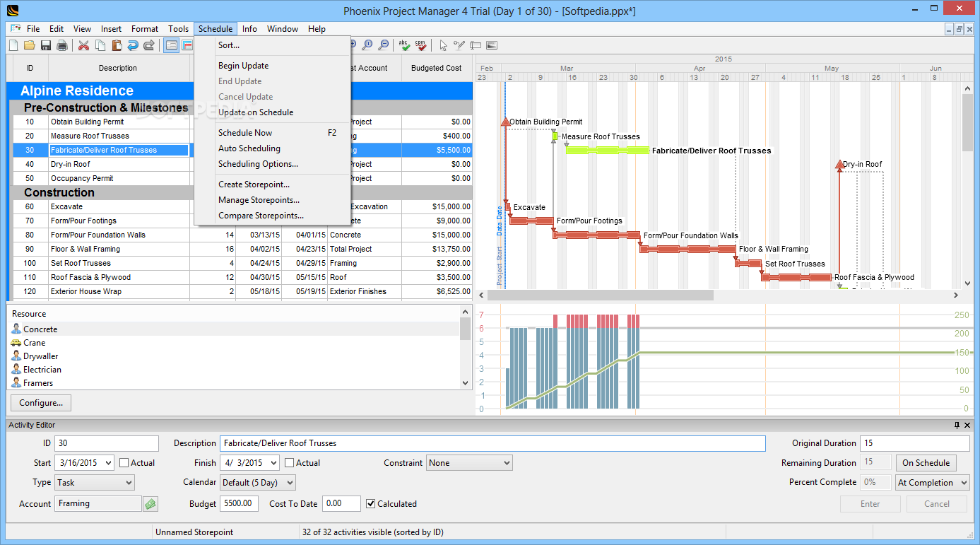The width and height of the screenshot is (980, 545).
Task: Click the Print toolbar icon
Action: coord(62,45)
